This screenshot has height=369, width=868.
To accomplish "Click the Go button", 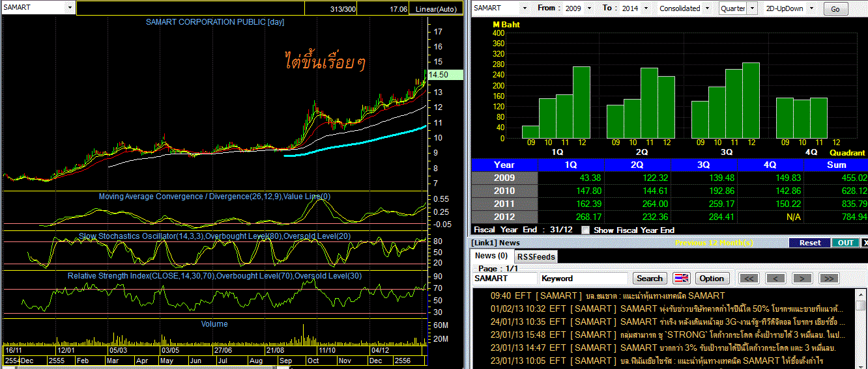I will 835,8.
